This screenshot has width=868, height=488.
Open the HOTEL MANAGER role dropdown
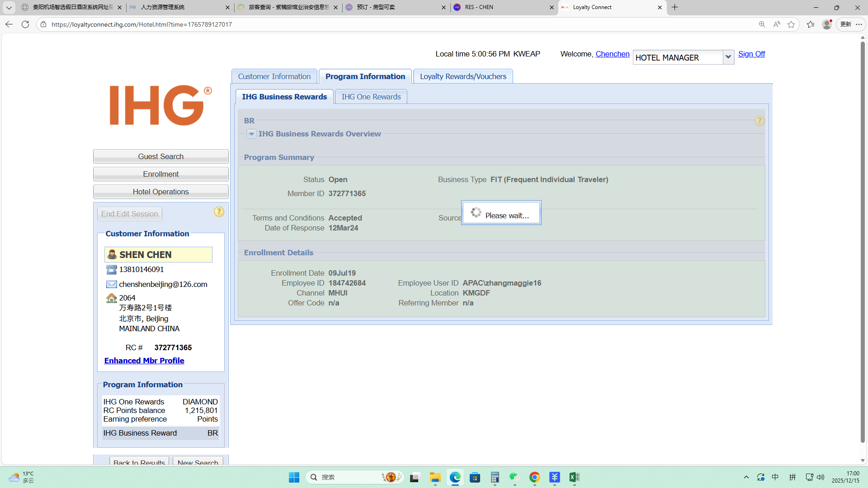coord(728,57)
